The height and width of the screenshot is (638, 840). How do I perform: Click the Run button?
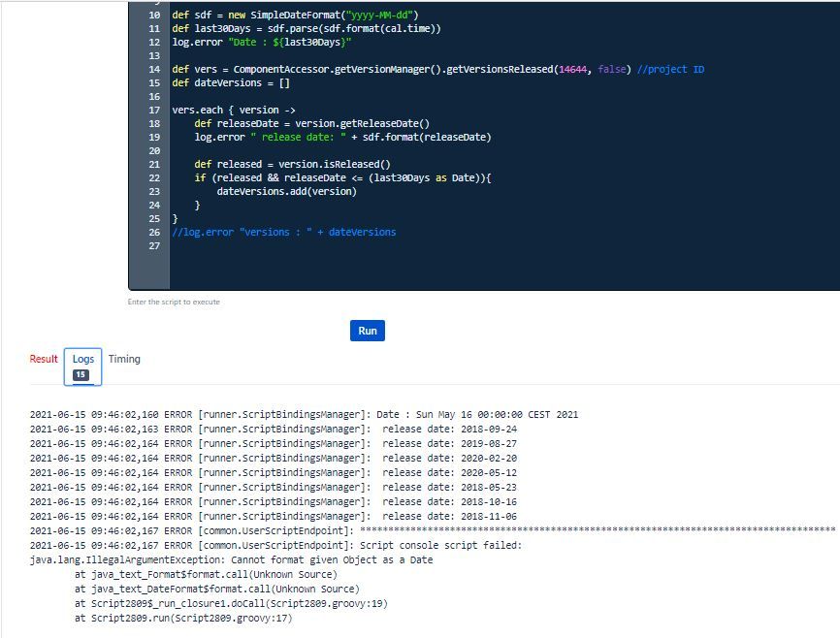(x=367, y=331)
